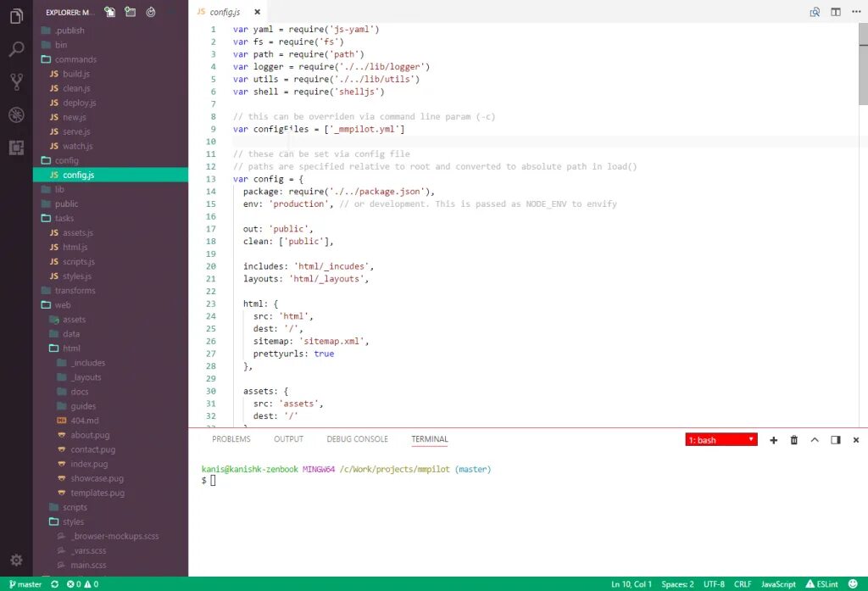Collapse the styles folder

click(110, 521)
